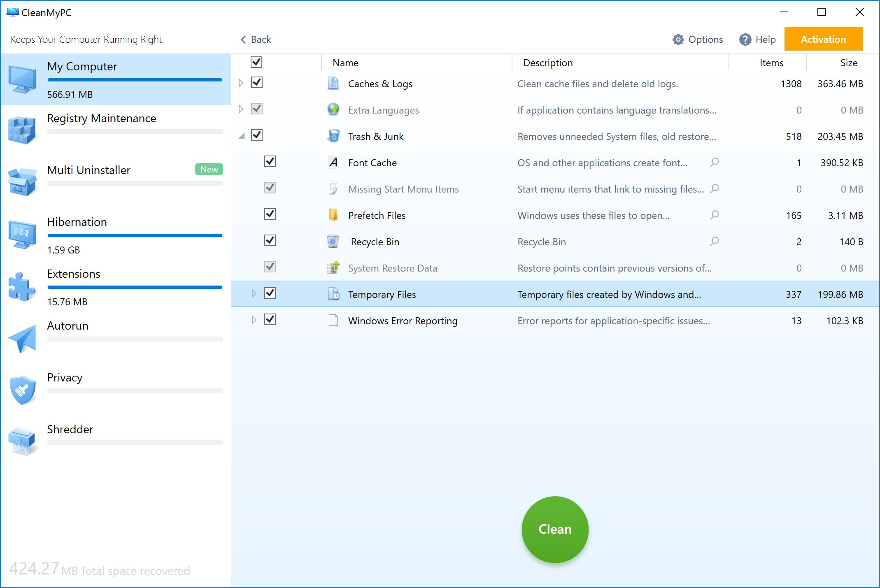Open the Options menu
The image size is (880, 588).
697,40
